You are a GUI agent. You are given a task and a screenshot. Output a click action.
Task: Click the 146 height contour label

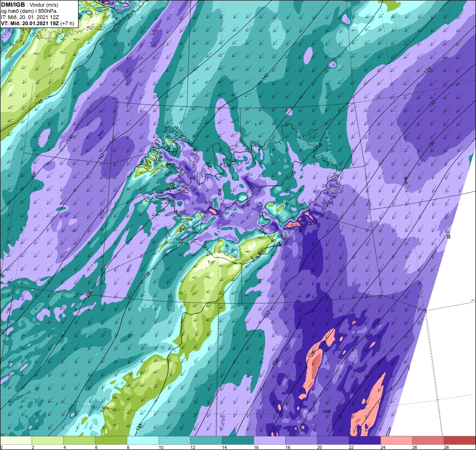(39, 103)
